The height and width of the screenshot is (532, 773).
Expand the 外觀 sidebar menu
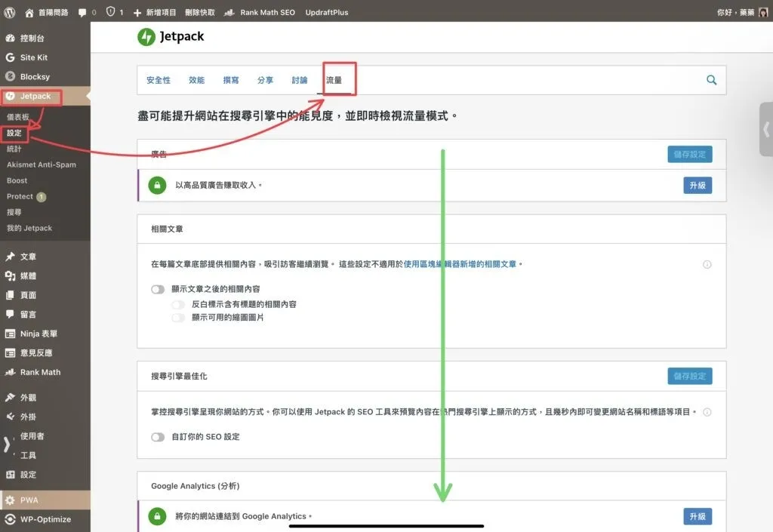(28, 398)
